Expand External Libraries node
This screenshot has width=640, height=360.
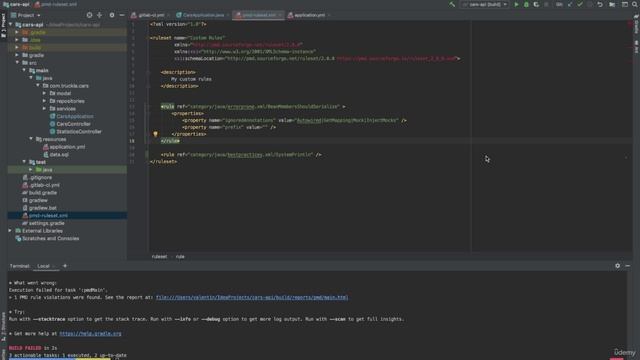[x=11, y=231]
